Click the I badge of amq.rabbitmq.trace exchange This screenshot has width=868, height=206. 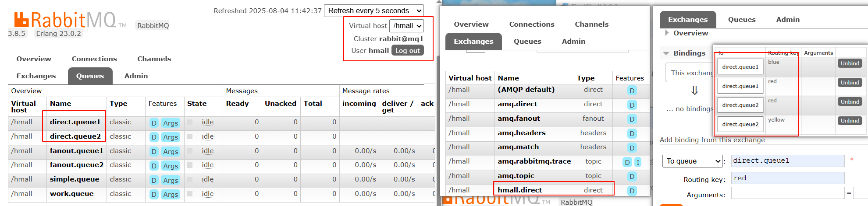(x=638, y=162)
